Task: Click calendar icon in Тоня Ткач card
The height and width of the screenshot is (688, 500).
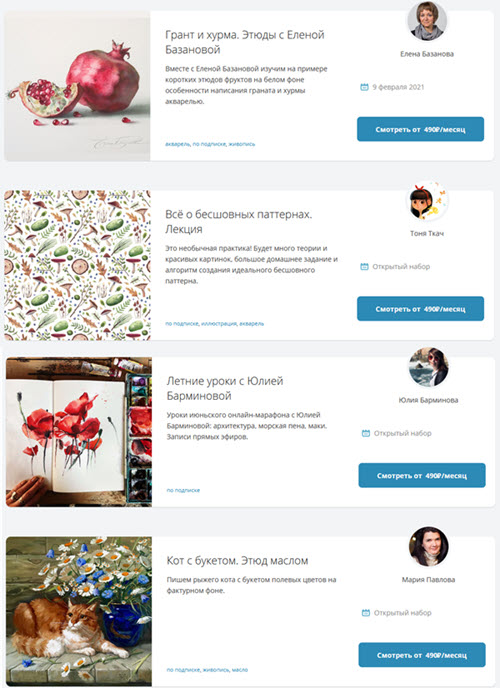Action: coord(364,266)
